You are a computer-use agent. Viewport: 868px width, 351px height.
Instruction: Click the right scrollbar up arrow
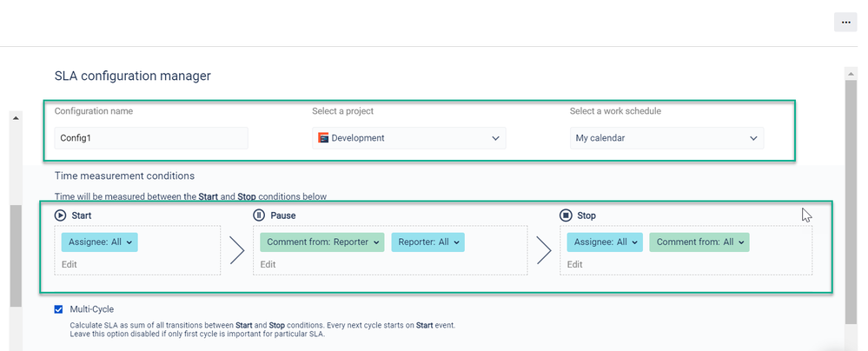851,74
